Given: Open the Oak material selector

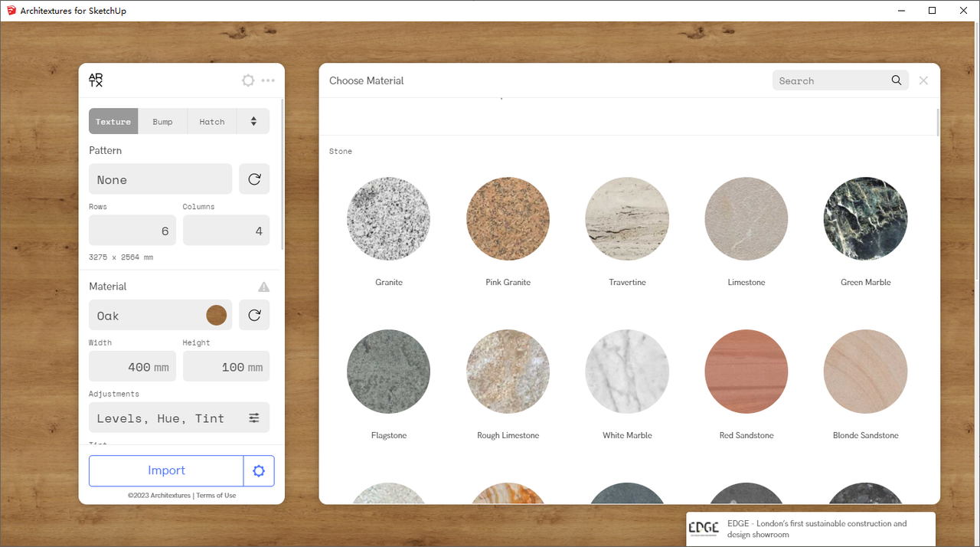Looking at the screenshot, I should (160, 315).
